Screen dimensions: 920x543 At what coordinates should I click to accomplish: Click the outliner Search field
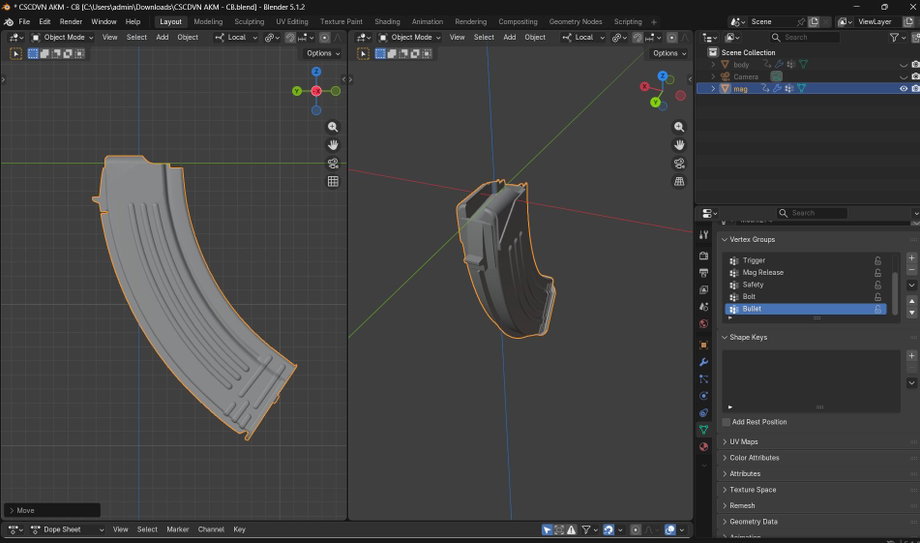tap(804, 37)
